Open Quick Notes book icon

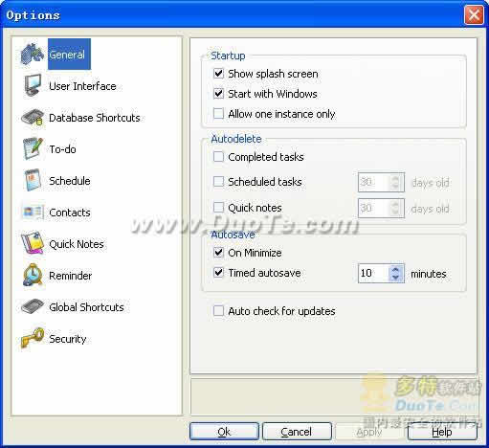pyautogui.click(x=33, y=243)
